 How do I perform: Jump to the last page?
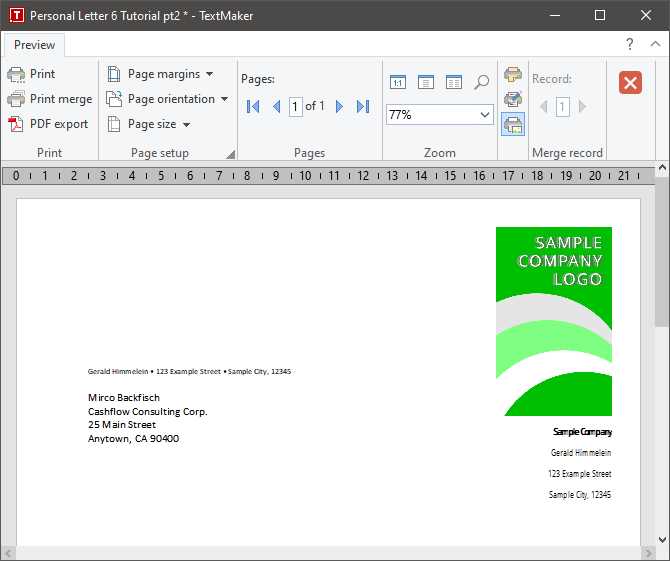363,106
